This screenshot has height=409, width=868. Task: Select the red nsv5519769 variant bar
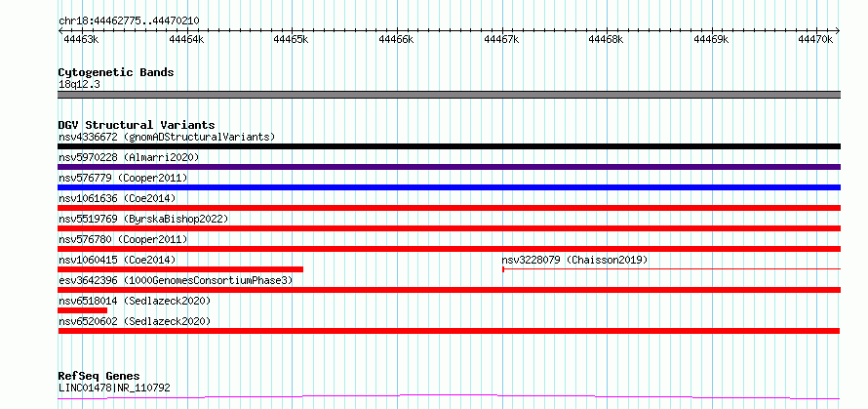coord(449,228)
